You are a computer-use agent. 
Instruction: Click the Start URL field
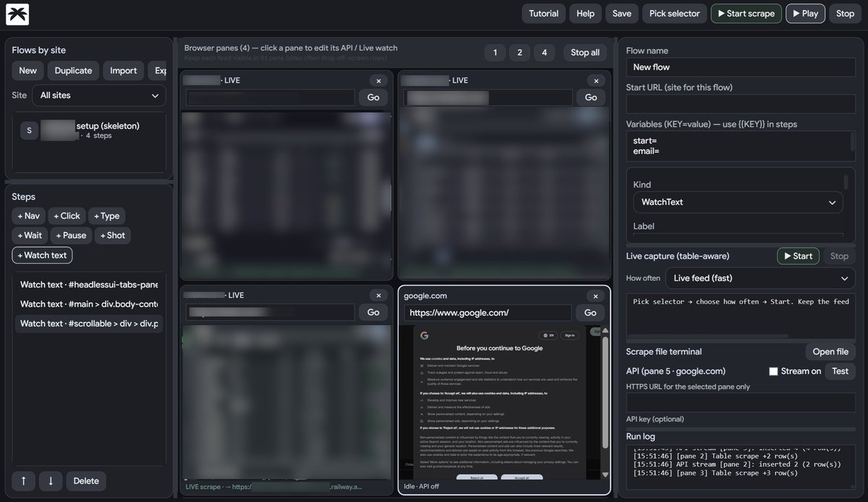click(741, 103)
